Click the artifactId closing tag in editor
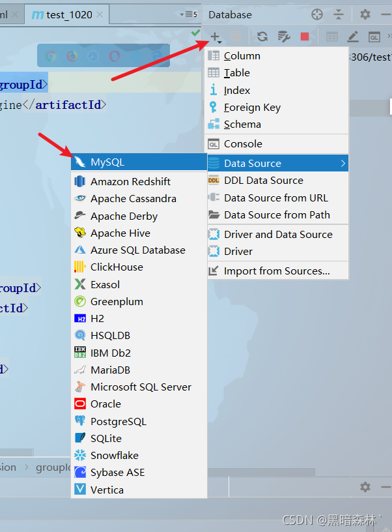The width and height of the screenshot is (392, 532). coord(64,105)
